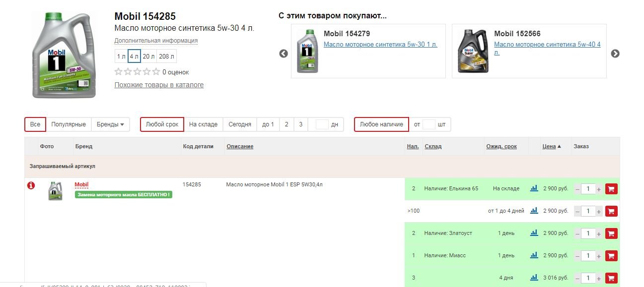Open Масло моторное синтетика 5w-40 4 л. link
This screenshot has height=287, width=644.
click(547, 48)
